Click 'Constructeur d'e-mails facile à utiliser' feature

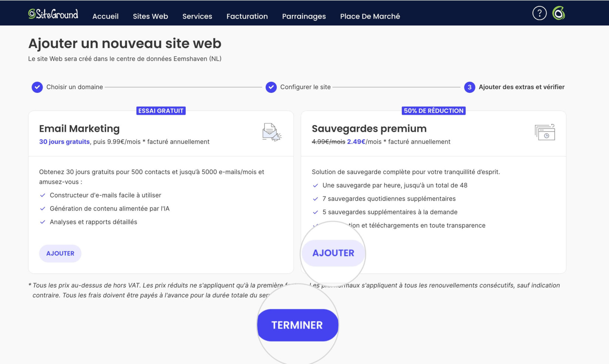(105, 195)
